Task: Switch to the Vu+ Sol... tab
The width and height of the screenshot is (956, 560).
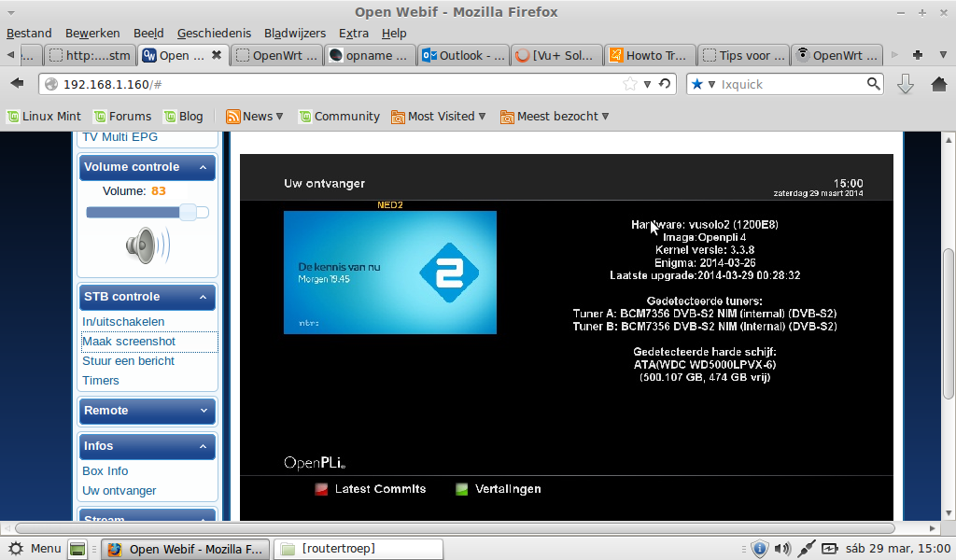Action: tap(556, 55)
